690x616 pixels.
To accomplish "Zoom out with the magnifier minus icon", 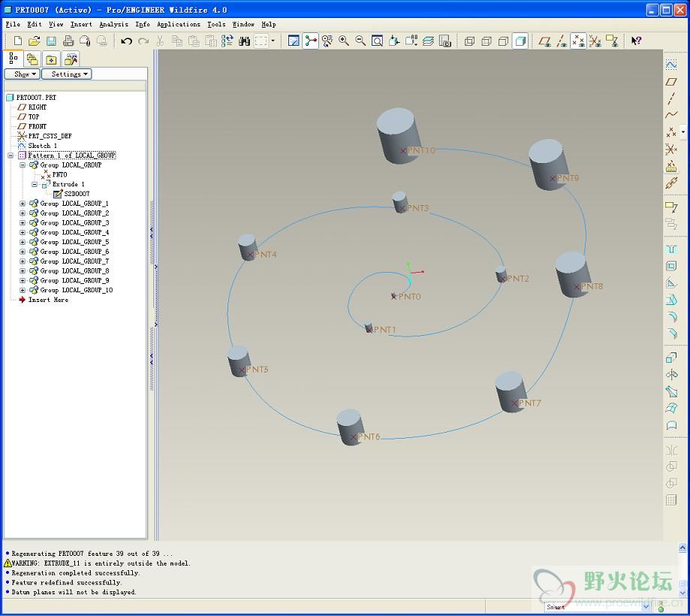I will [360, 41].
